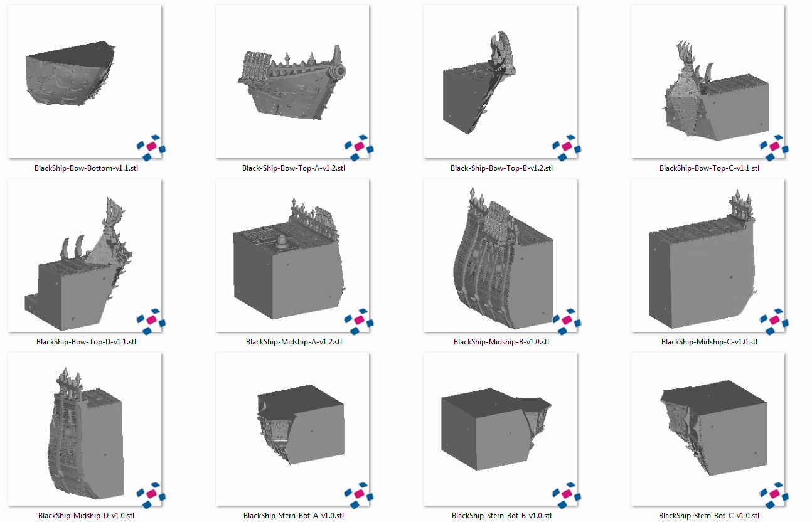
Task: Click the BlackShip-Midship-C-v1.0.stl file name
Action: 709,342
